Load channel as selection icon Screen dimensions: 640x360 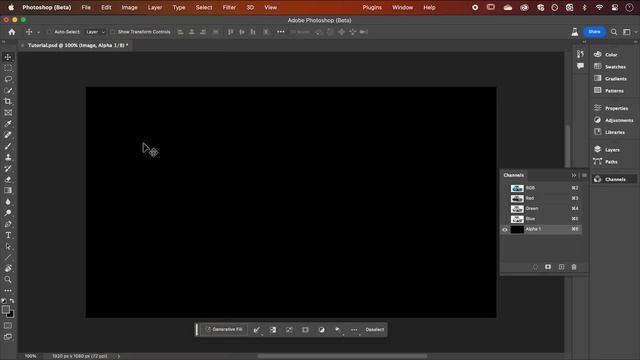click(x=536, y=267)
